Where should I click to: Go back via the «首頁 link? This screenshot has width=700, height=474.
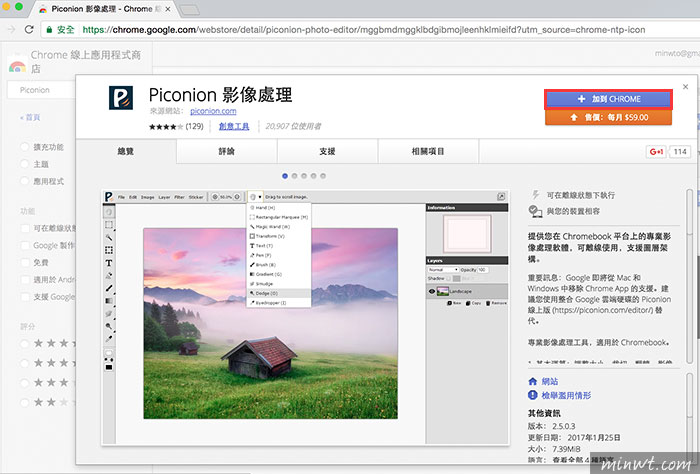click(x=30, y=117)
